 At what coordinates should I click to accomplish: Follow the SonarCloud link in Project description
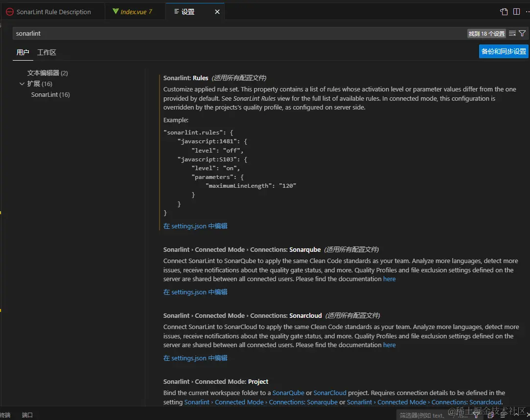(330, 393)
